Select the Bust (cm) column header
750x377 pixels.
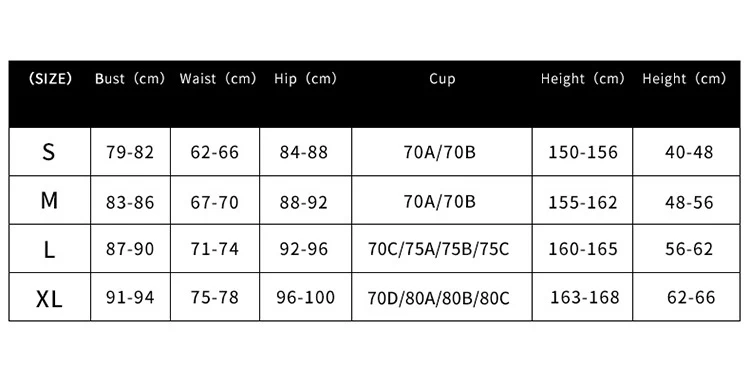[x=130, y=78]
